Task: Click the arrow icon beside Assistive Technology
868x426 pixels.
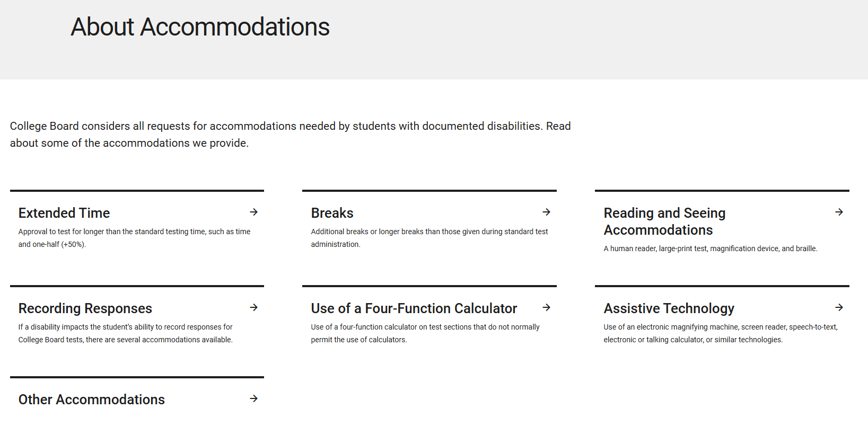Action: (x=839, y=307)
